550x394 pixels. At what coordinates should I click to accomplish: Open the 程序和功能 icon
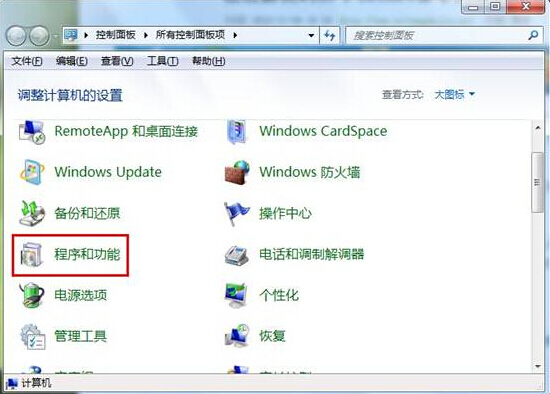32,254
